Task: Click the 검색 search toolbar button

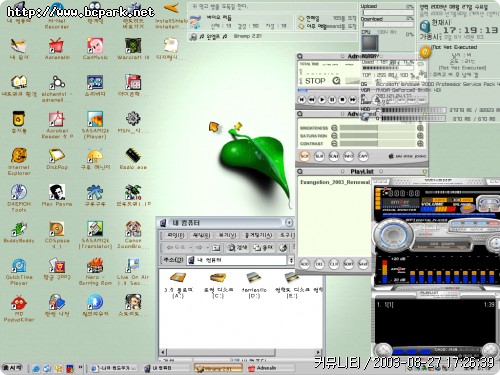Action: (x=238, y=248)
